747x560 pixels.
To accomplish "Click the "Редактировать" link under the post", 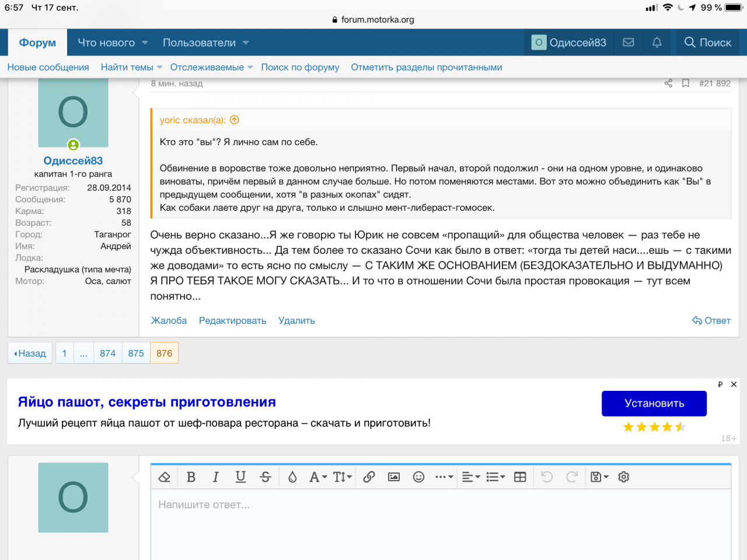I will (x=232, y=321).
